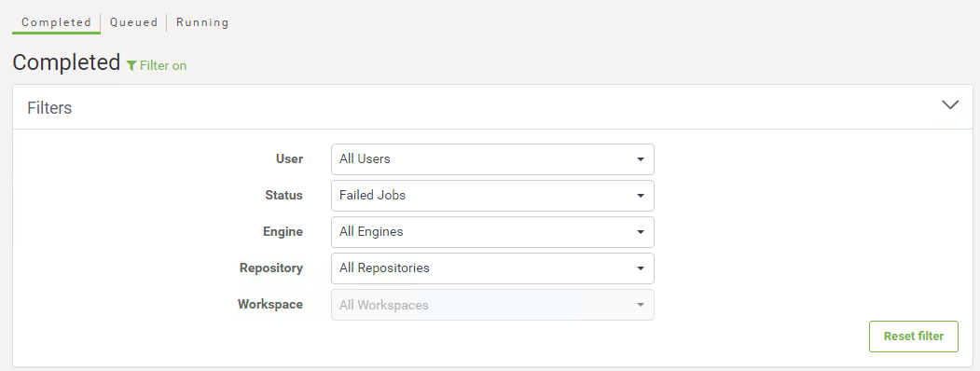980x371 pixels.
Task: Click the Engine dropdown caret icon
Action: tap(640, 232)
